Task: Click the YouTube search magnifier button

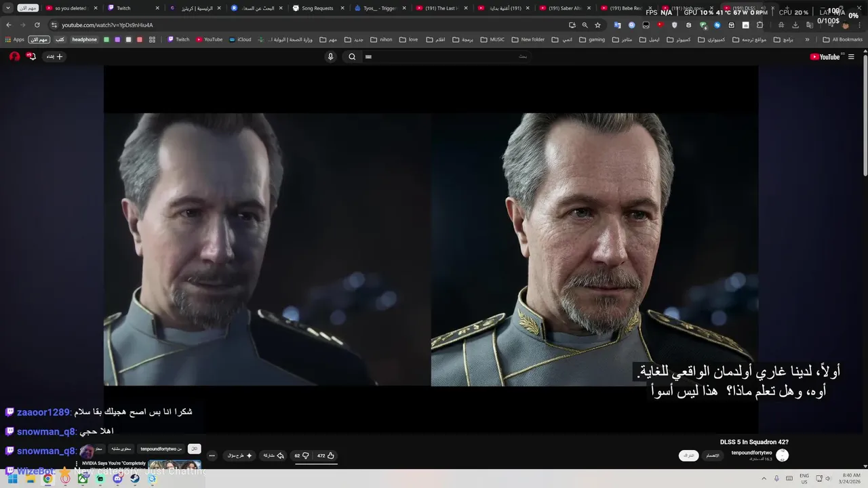Action: [352, 57]
